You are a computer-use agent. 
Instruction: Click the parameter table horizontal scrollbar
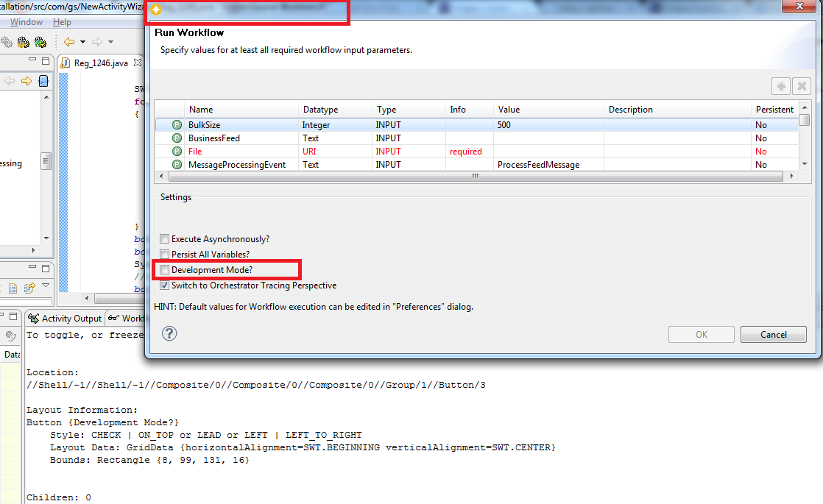pyautogui.click(x=475, y=177)
